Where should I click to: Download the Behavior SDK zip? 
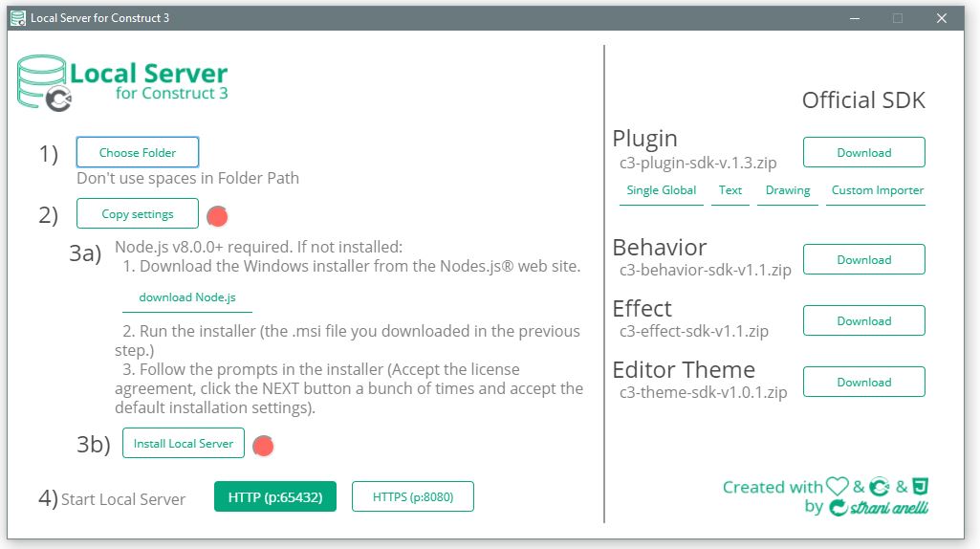[x=863, y=259]
